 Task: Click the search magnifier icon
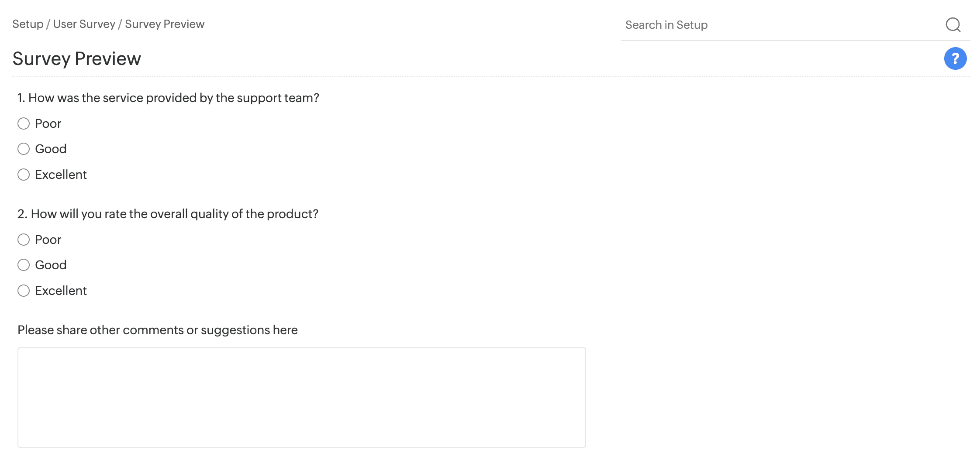tap(953, 25)
